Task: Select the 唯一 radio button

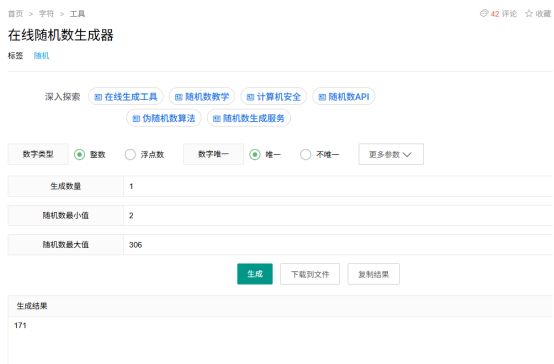Action: coord(255,154)
